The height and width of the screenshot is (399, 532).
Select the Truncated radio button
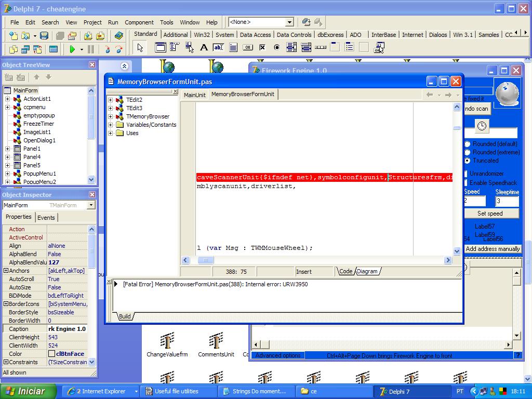[467, 161]
